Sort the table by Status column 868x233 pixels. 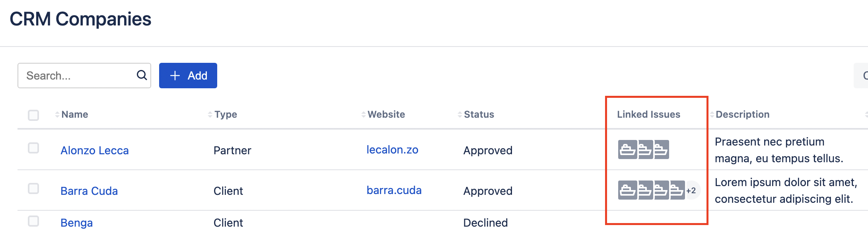(x=479, y=115)
